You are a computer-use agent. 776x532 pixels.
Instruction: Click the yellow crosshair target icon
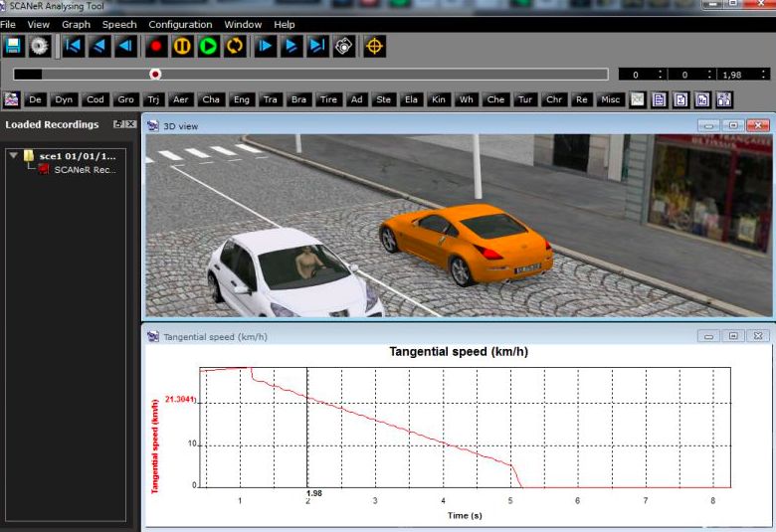pyautogui.click(x=374, y=46)
